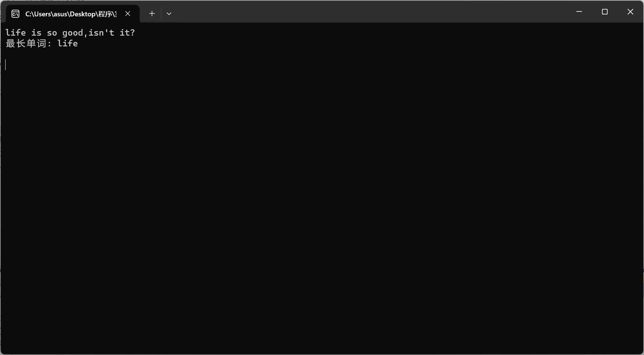This screenshot has height=355, width=644.
Task: Click the output line "最长单词: life"
Action: tap(42, 43)
